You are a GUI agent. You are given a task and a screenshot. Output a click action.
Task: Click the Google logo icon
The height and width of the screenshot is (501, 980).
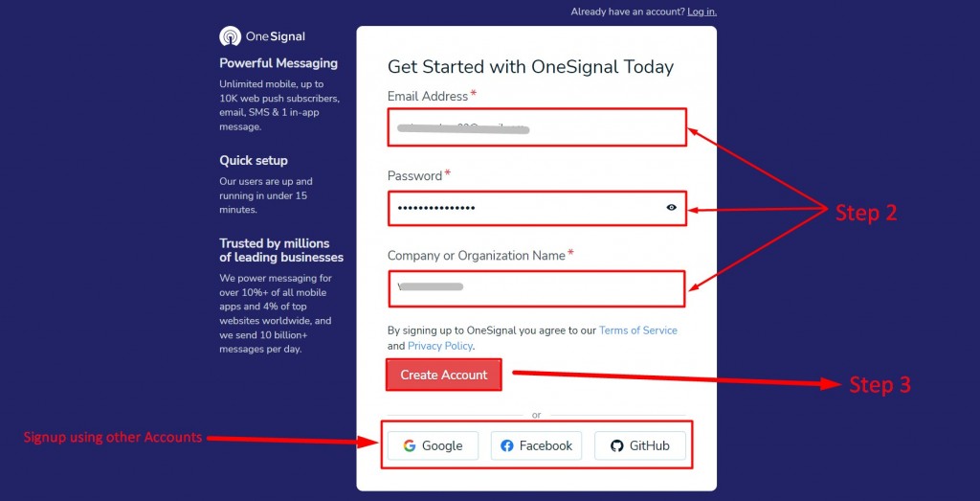(x=410, y=446)
